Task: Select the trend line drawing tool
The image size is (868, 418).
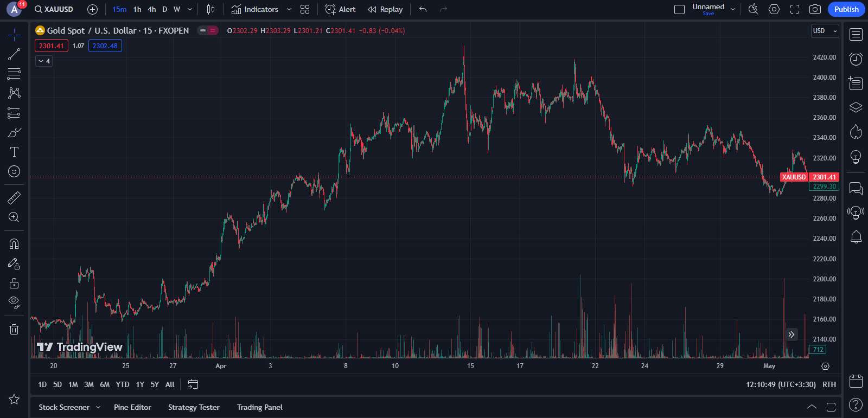Action: coord(14,54)
